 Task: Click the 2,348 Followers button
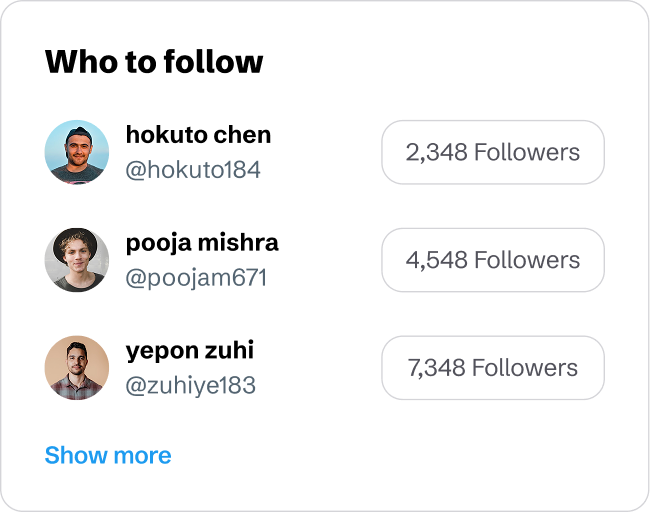(493, 152)
